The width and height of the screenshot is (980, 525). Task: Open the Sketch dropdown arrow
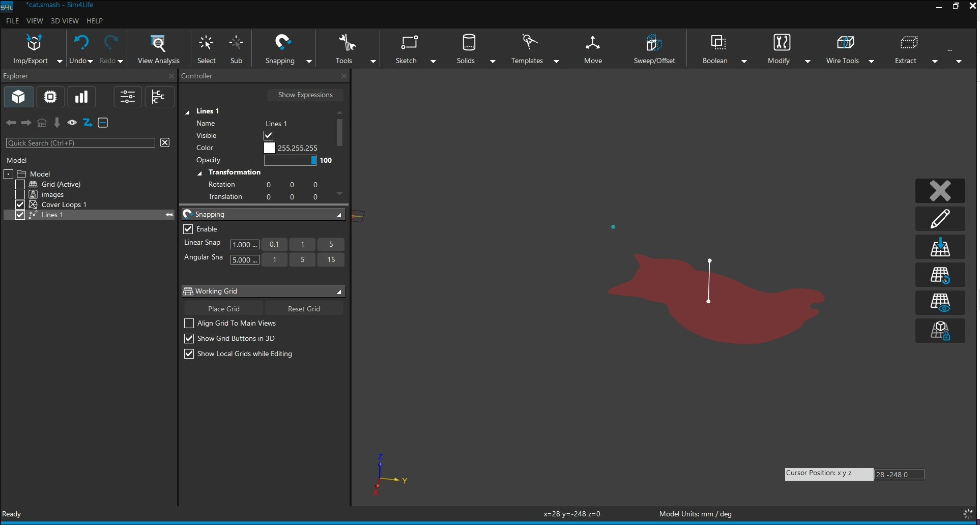(x=433, y=62)
